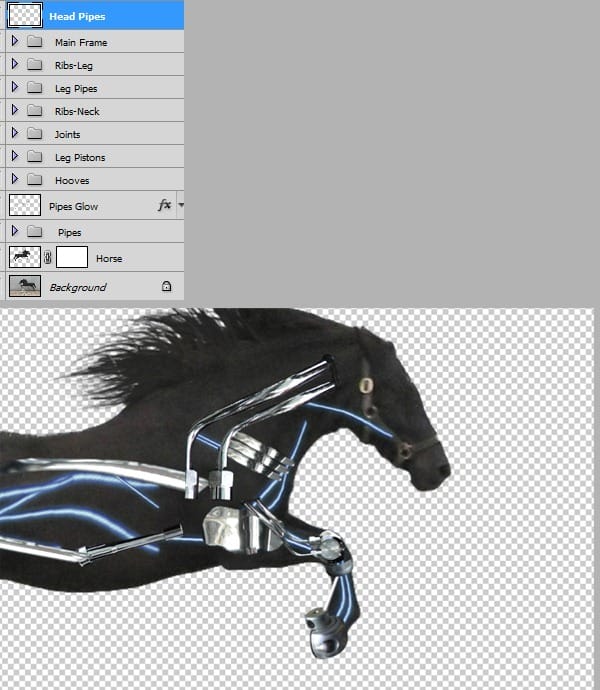The image size is (600, 690).
Task: Click the Hooves group folder icon
Action: [x=34, y=180]
